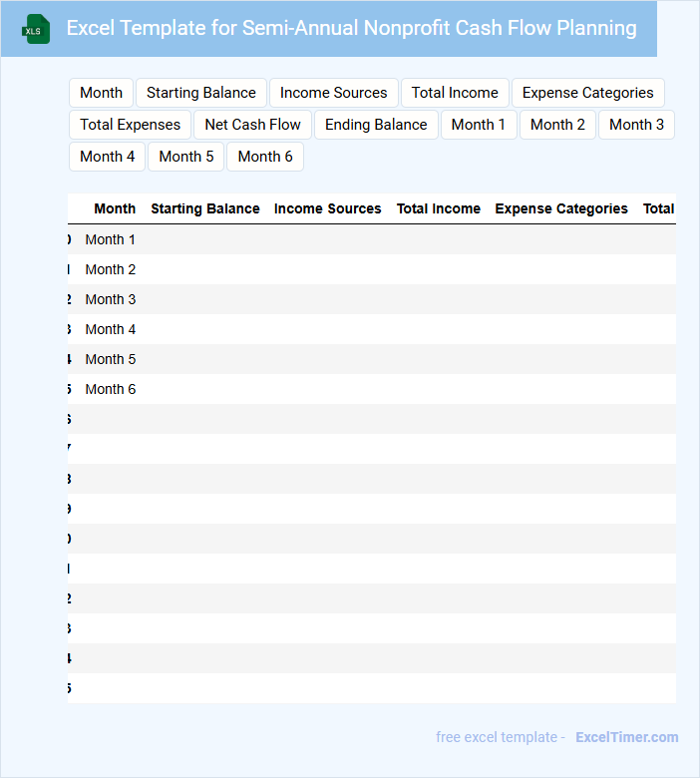Open the ExcelTimer.com link
This screenshot has height=778, width=700.
pos(627,737)
